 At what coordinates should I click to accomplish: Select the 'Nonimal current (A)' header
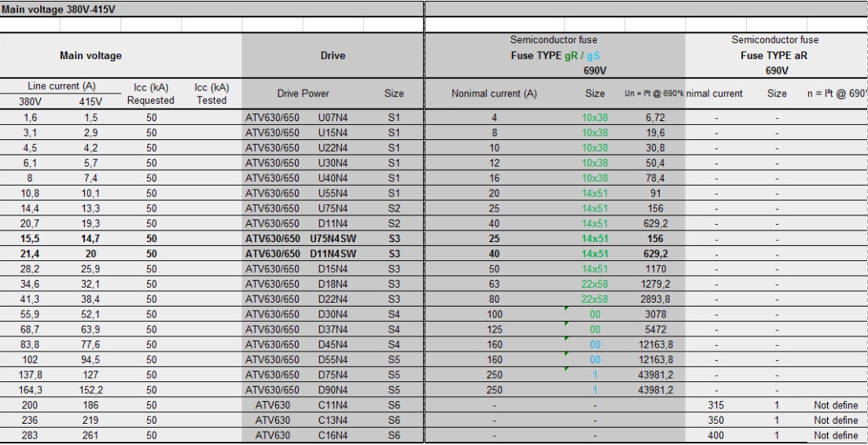494,94
